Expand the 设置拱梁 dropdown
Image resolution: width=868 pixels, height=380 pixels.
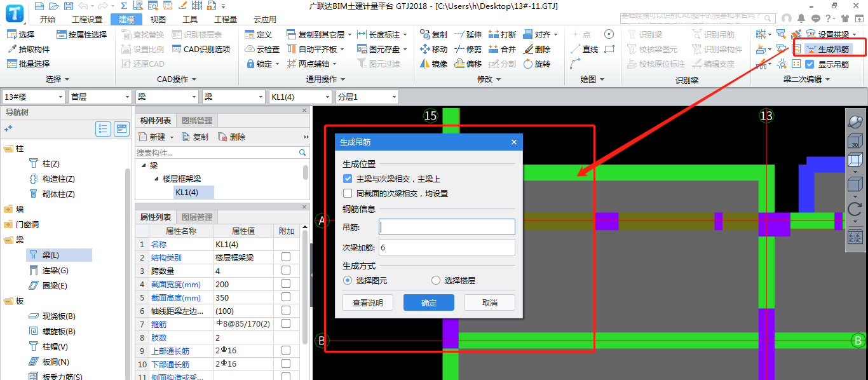[x=855, y=34]
